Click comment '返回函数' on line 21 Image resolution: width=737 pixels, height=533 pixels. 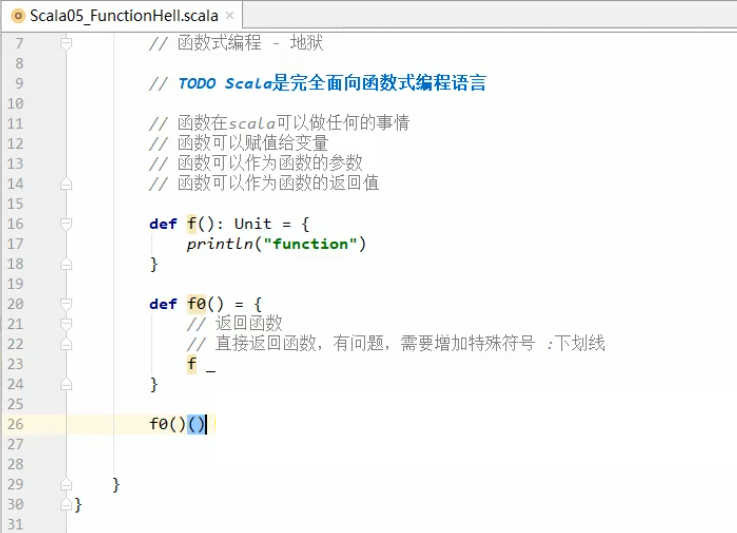tap(249, 324)
